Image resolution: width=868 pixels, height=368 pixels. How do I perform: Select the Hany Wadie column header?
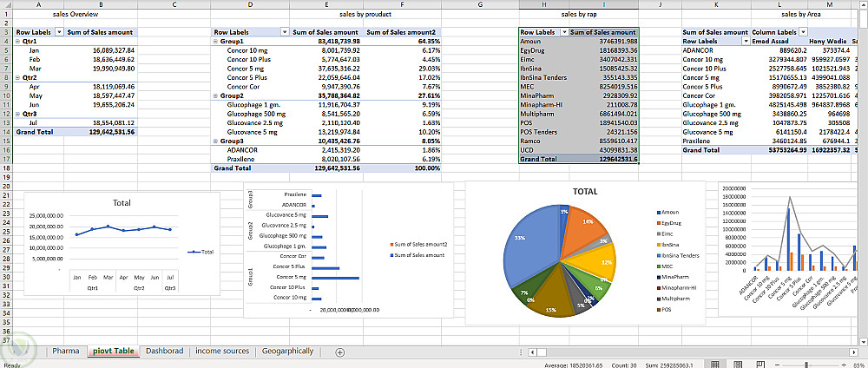tap(827, 42)
